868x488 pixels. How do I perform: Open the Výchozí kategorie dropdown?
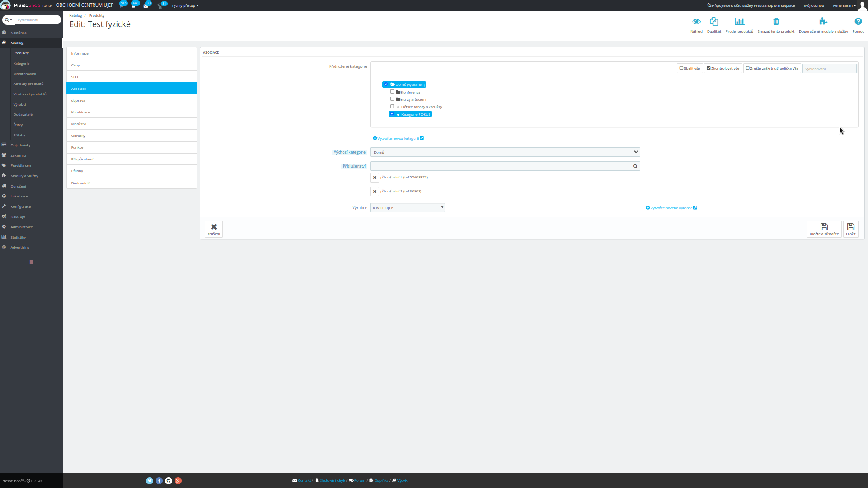coord(505,152)
